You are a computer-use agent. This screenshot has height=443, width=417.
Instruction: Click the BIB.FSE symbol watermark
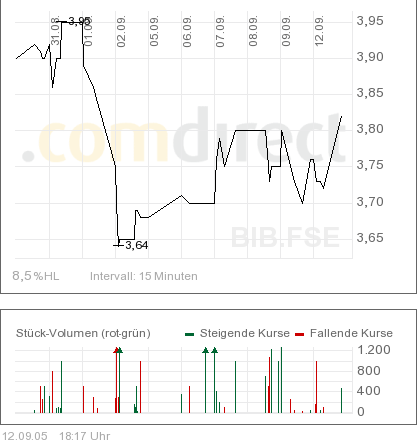tap(285, 237)
